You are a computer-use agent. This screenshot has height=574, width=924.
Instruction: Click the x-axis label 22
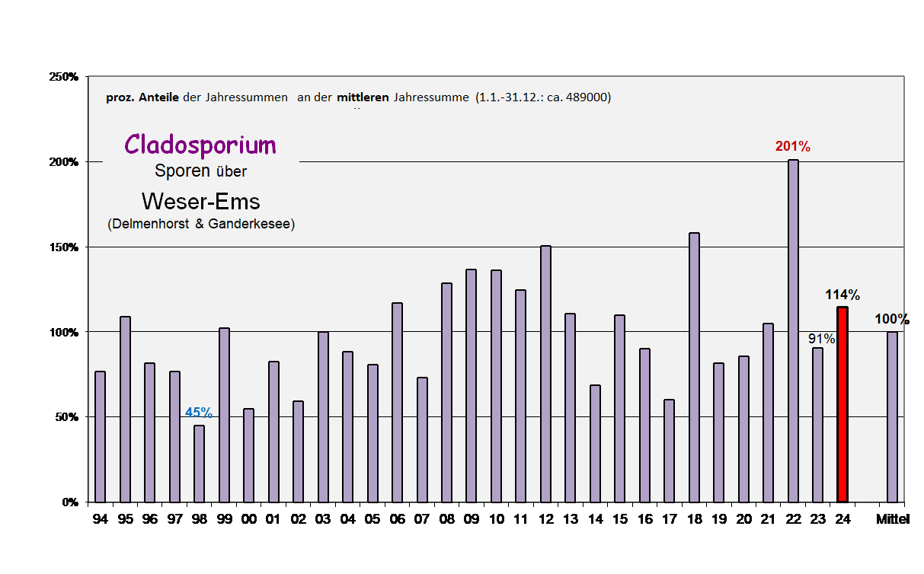point(793,519)
